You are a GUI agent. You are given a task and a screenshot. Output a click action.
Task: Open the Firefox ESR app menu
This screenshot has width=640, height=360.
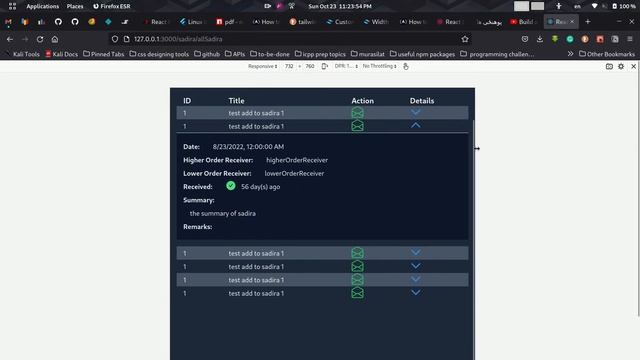111,6
